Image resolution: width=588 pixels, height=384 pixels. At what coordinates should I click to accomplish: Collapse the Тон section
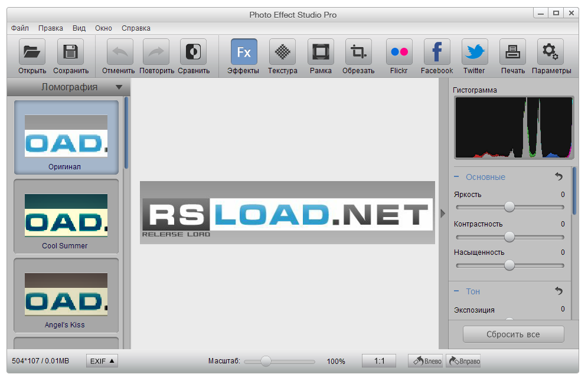tap(456, 291)
